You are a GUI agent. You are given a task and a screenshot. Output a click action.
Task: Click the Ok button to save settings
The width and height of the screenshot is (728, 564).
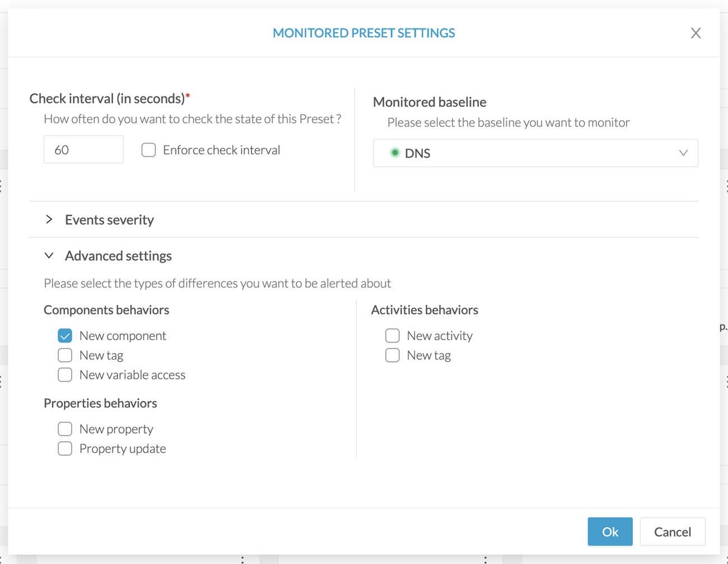(x=610, y=532)
